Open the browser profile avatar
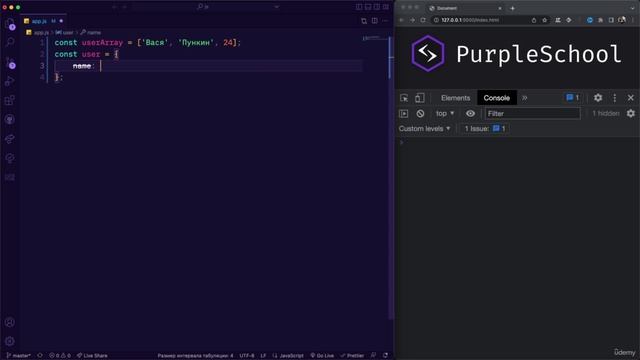The image size is (640, 360). 622,20
